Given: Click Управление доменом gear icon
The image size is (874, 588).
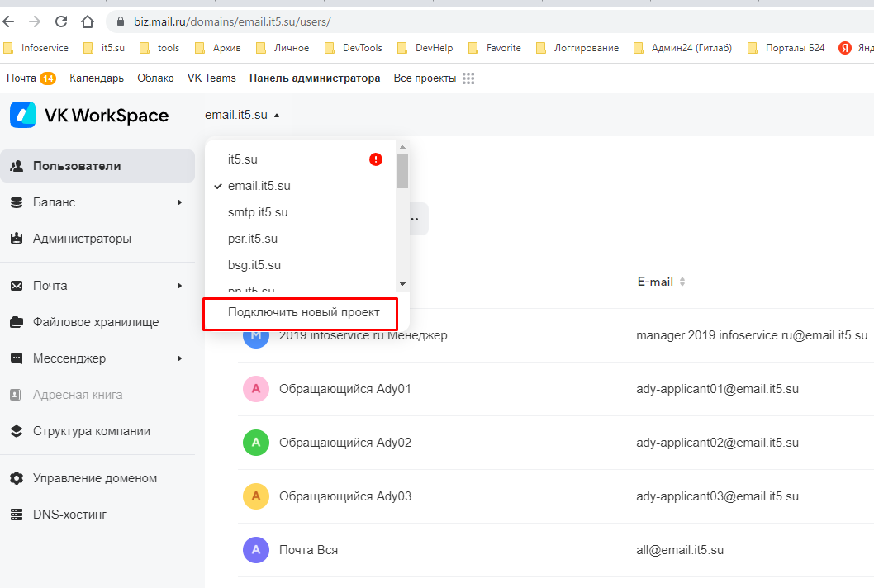Looking at the screenshot, I should click(17, 478).
